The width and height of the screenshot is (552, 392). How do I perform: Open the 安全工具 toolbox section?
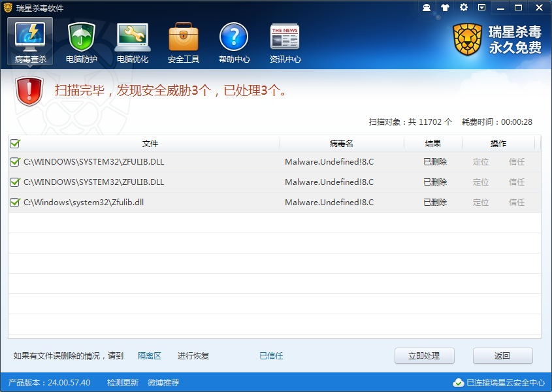(184, 42)
